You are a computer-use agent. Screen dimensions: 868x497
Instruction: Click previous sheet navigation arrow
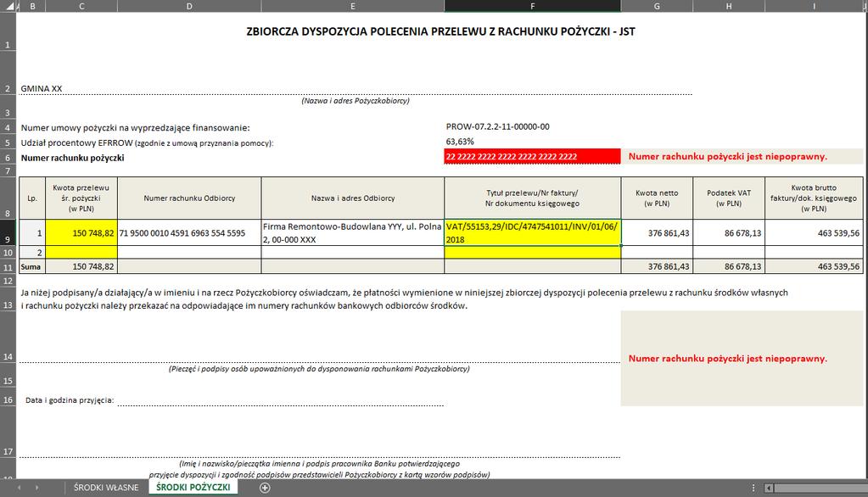(x=20, y=488)
